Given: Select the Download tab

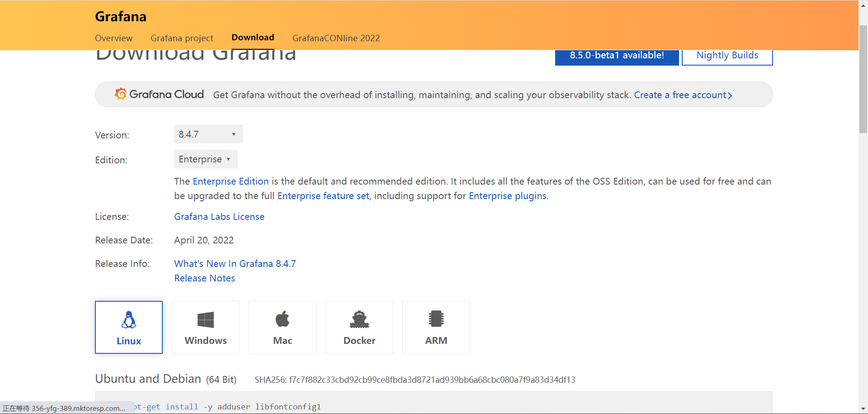Looking at the screenshot, I should [253, 38].
